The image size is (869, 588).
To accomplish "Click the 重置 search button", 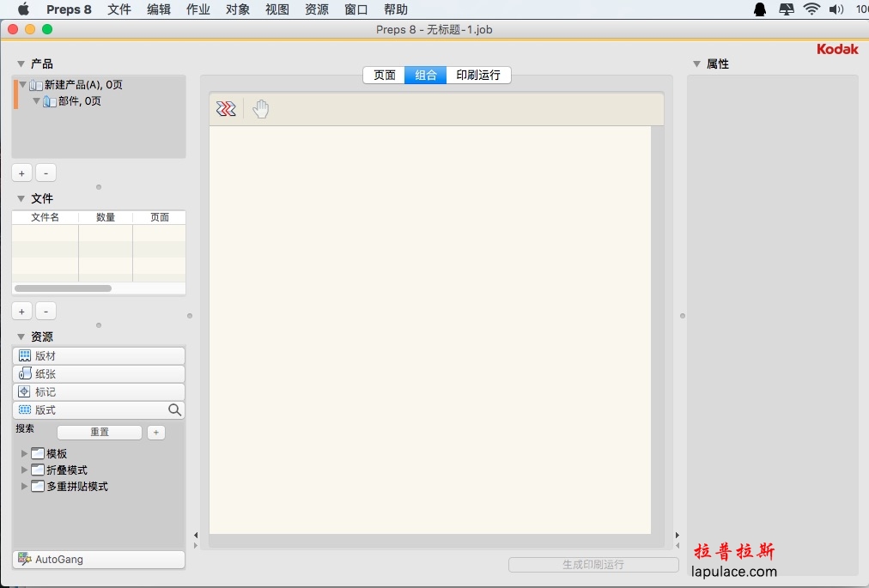I will pos(100,433).
